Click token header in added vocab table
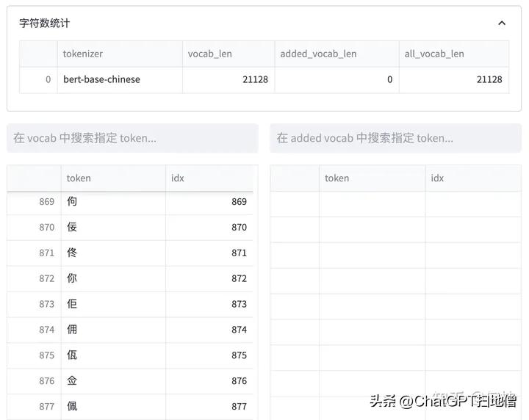 pyautogui.click(x=337, y=178)
